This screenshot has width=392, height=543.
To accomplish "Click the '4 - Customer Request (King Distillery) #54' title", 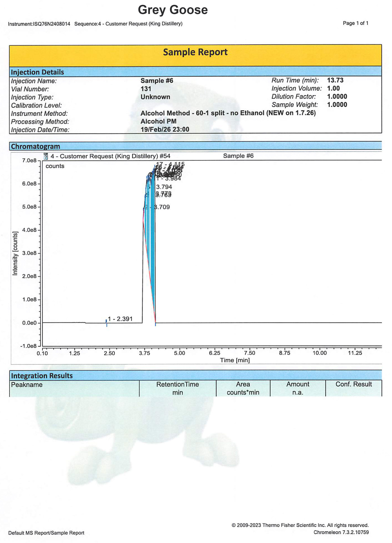I will (110, 156).
